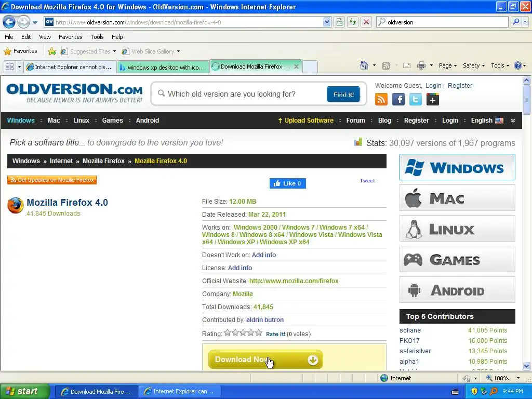The image size is (532, 399).
Task: Click the Help question mark icon
Action: (518, 65)
